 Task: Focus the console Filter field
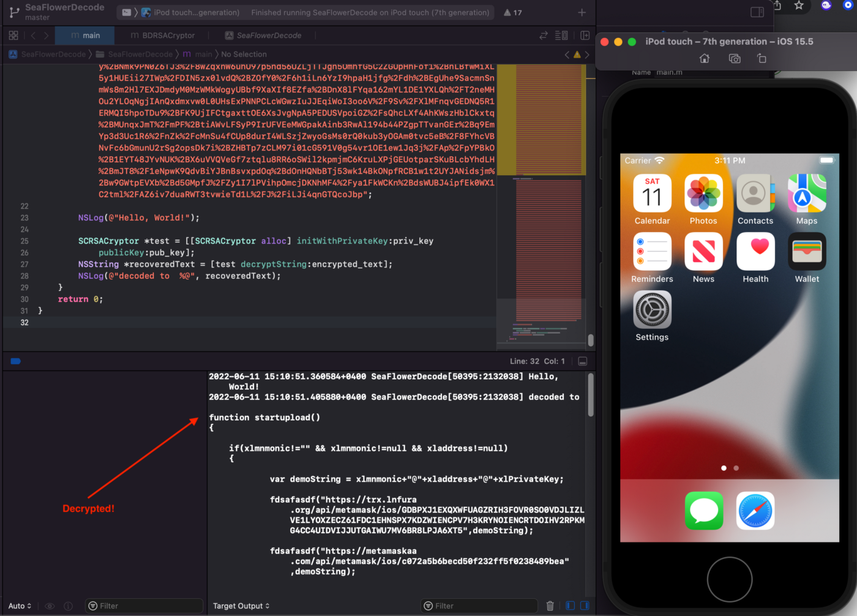click(479, 606)
